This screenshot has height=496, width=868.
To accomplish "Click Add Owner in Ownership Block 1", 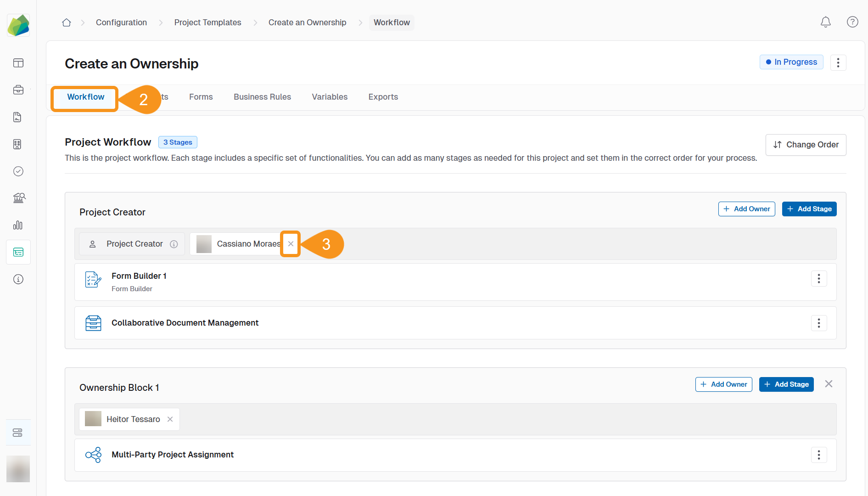I will [x=723, y=384].
